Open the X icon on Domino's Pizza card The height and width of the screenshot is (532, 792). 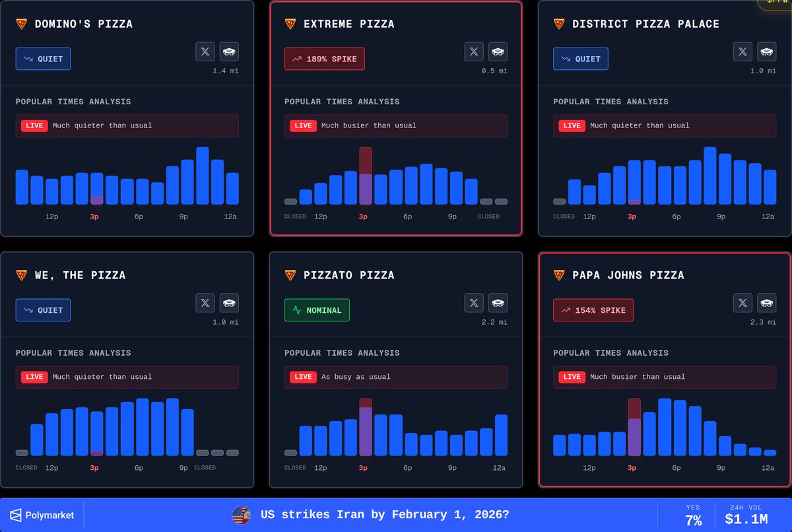[205, 51]
